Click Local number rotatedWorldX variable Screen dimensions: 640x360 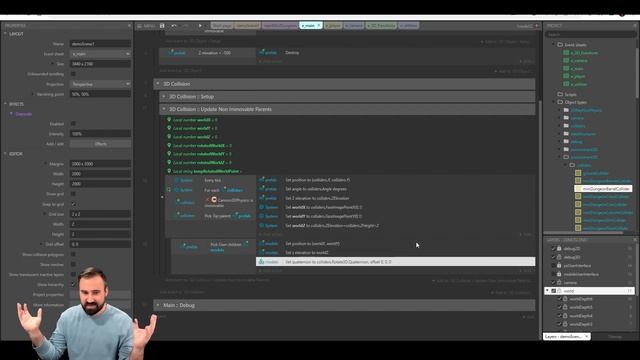(202, 146)
